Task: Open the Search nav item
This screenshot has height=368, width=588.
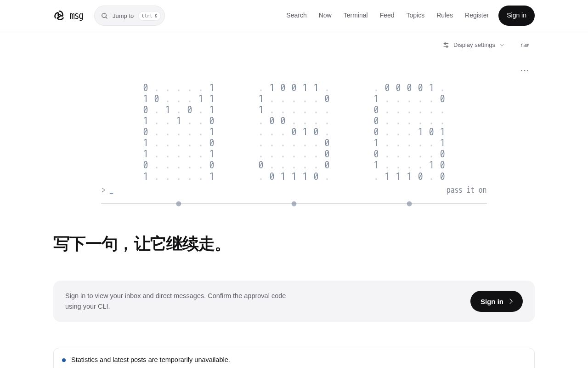Action: [296, 15]
